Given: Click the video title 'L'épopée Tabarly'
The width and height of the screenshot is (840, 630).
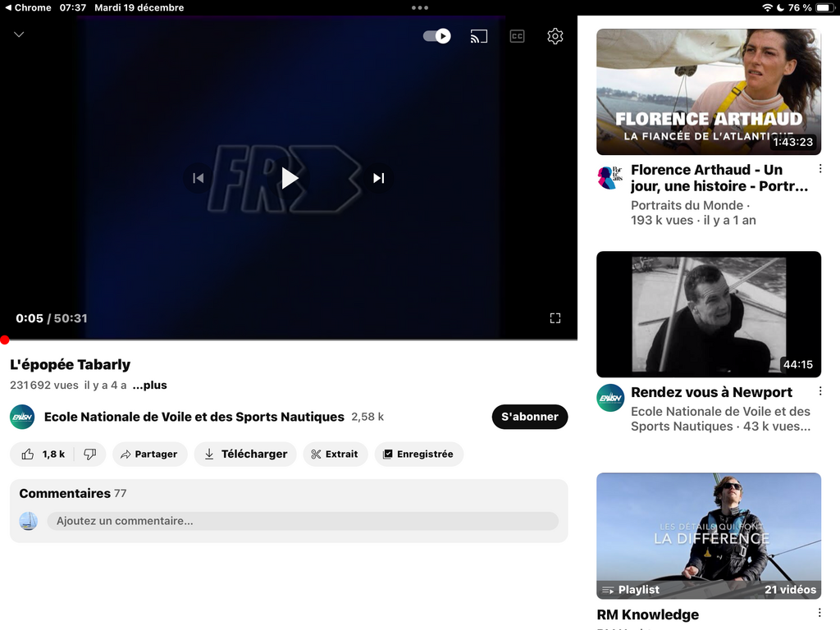Looking at the screenshot, I should 71,365.
